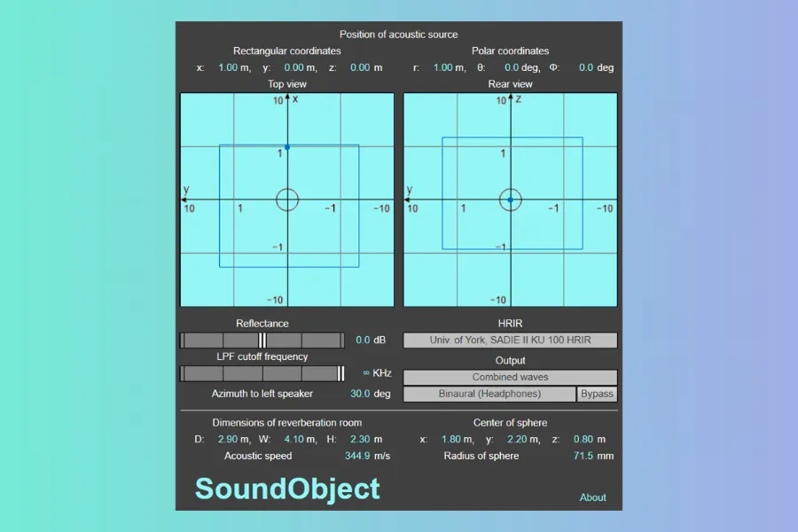Click the blue source dot in Rear view
The image size is (798, 532).
pos(510,200)
